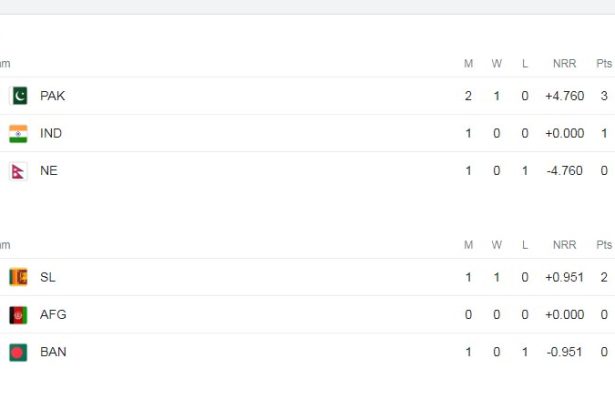Viewport: 615px width, 410px height.
Task: Open the BAN team entry
Action: pyautogui.click(x=53, y=352)
